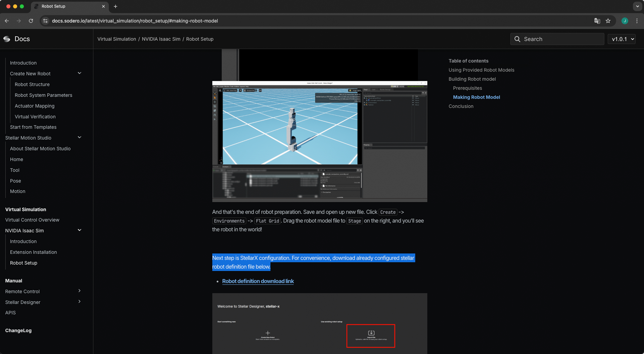The height and width of the screenshot is (354, 644).
Task: Bookmark this page with the star
Action: coord(608,21)
